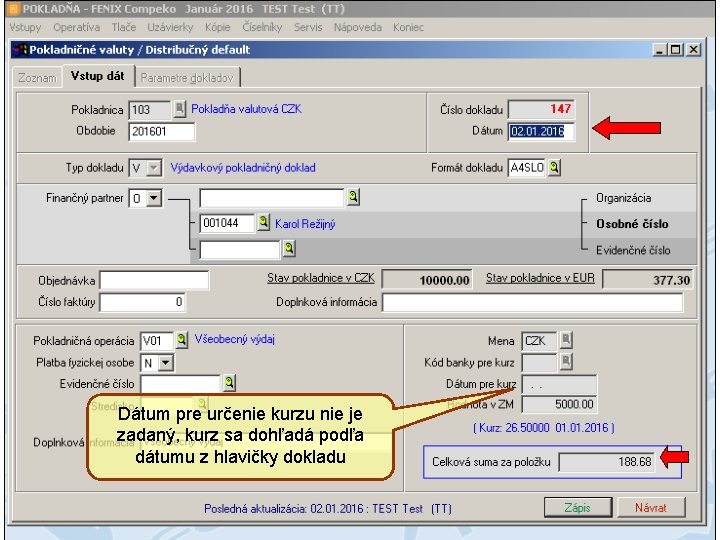
Task: Click Stav pokladnice v CZK link
Action: pos(321,278)
